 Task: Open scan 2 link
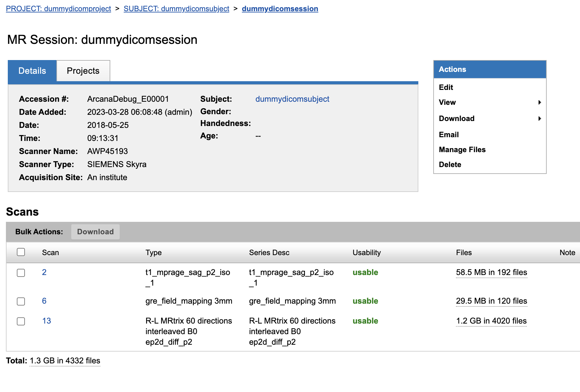tap(44, 272)
